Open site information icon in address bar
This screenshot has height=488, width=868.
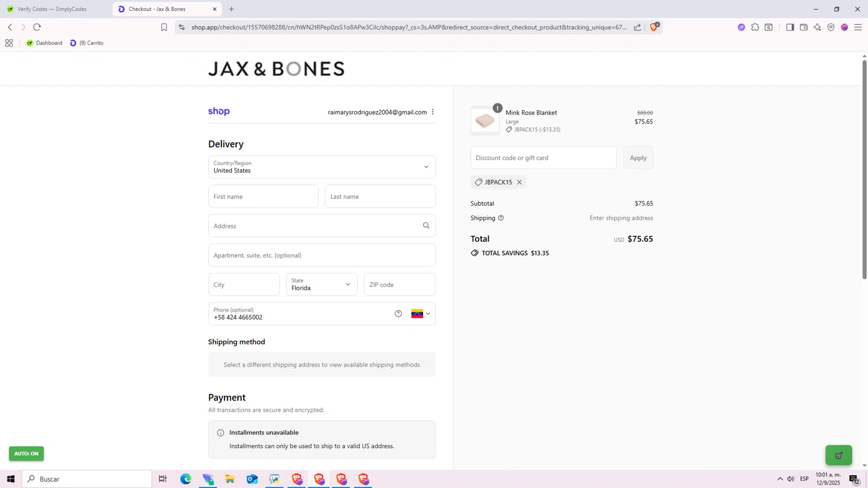pos(182,27)
